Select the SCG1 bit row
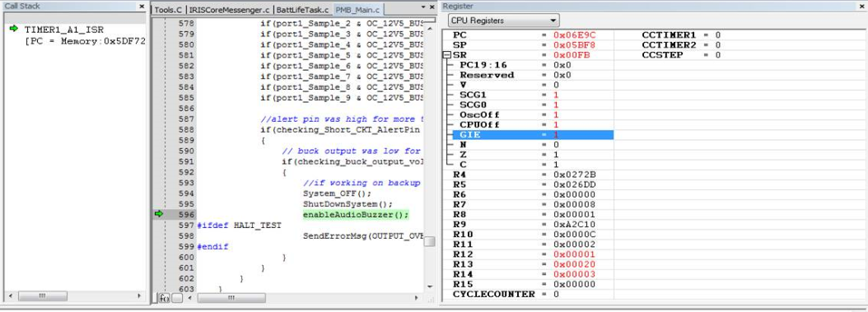Image resolution: width=868 pixels, height=312 pixels. 533,95
